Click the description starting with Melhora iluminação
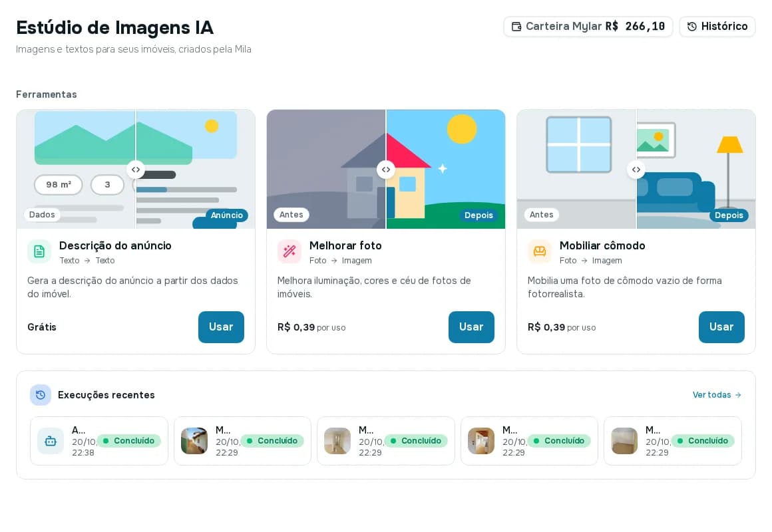Image resolution: width=772 pixels, height=532 pixels. pos(374,287)
